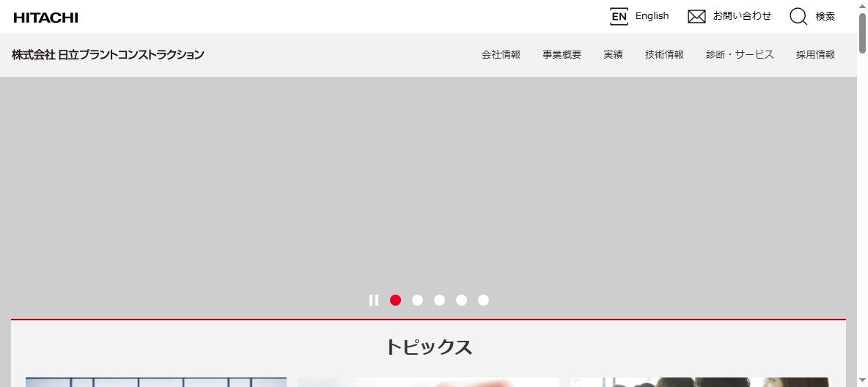This screenshot has width=868, height=387.
Task: Open the 実績 menu
Action: tap(614, 55)
